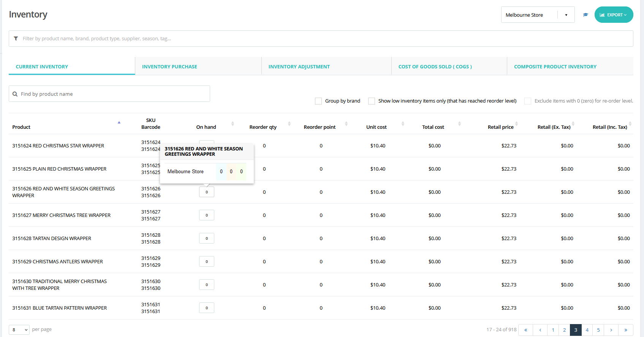Toggle Exclude items with 0 re-order level
Viewport: 644px width, 337px height.
coord(528,101)
